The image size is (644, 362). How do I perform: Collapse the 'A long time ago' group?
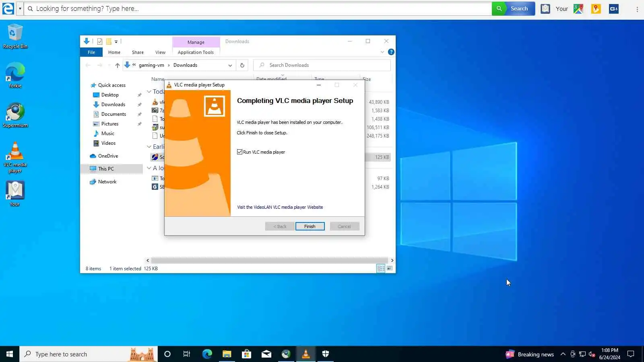tap(149, 168)
